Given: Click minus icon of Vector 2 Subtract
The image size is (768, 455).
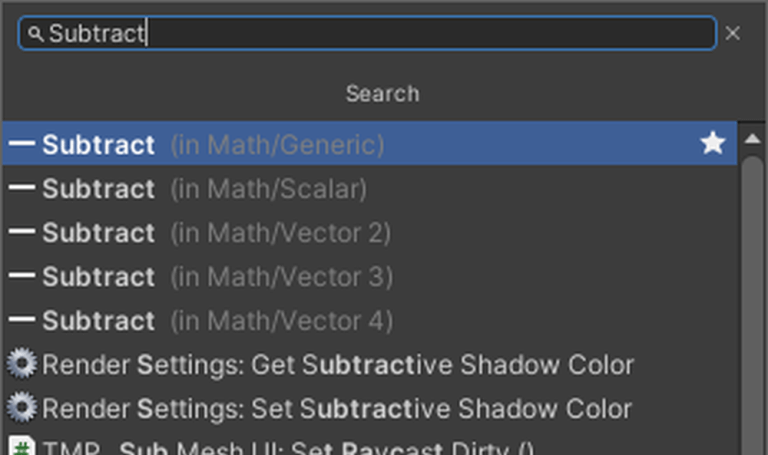Looking at the screenshot, I should pyautogui.click(x=21, y=233).
